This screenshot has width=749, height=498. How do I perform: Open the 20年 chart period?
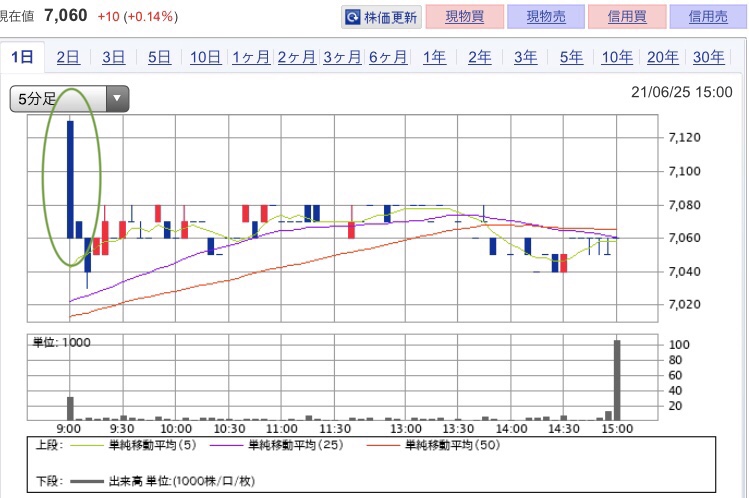tap(663, 57)
